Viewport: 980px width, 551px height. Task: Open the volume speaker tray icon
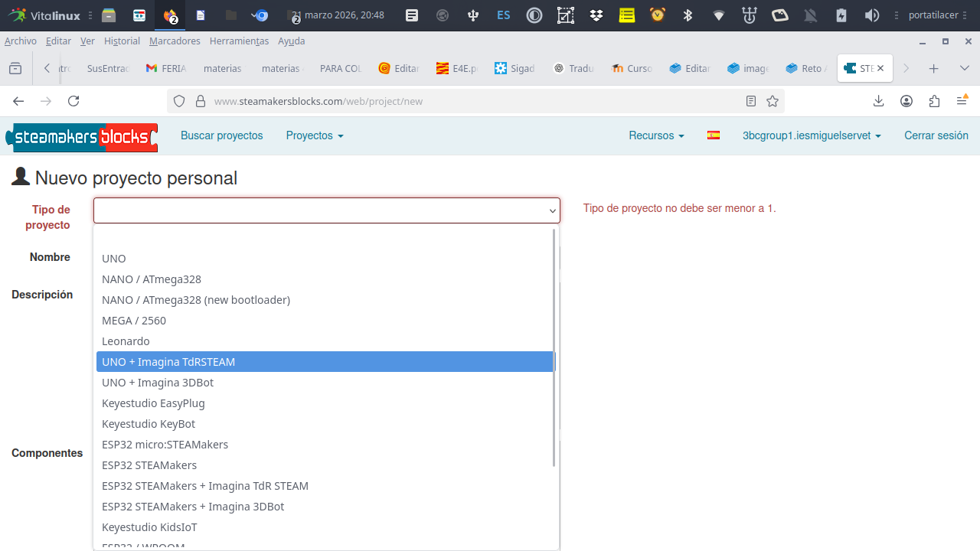[x=871, y=15]
